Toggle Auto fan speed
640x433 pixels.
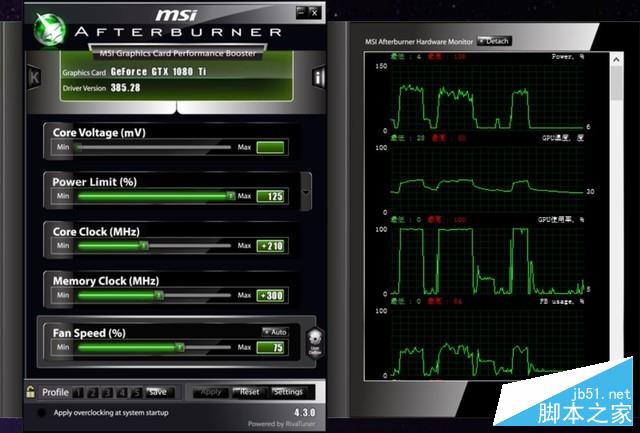(x=274, y=331)
